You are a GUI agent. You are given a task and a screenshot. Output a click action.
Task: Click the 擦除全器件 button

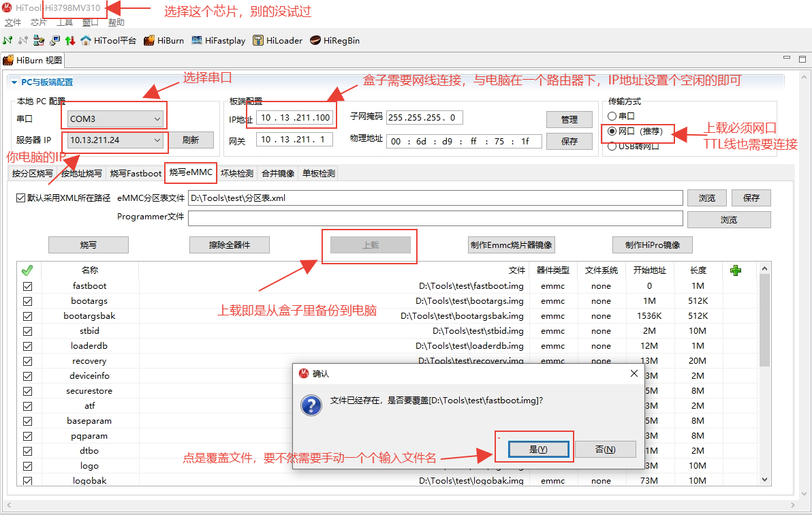(230, 245)
